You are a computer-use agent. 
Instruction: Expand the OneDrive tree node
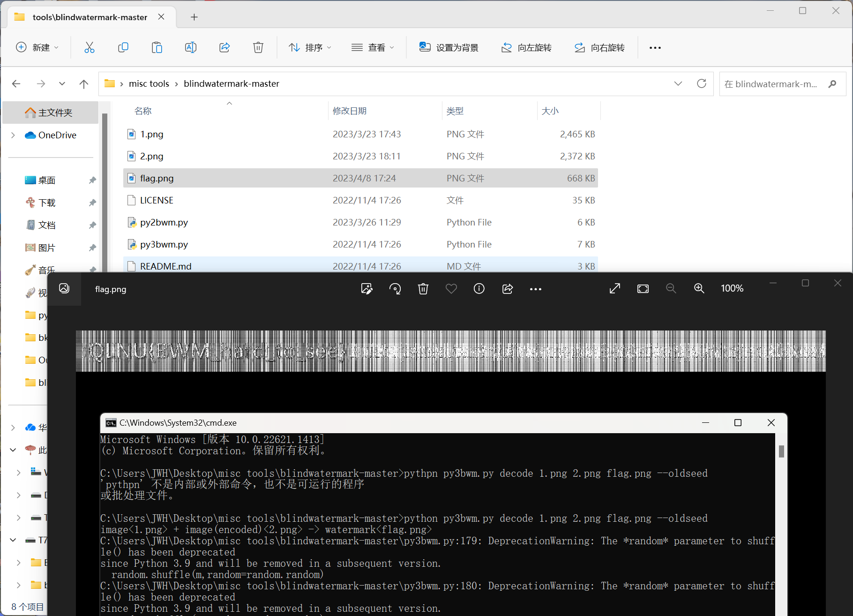pos(13,135)
